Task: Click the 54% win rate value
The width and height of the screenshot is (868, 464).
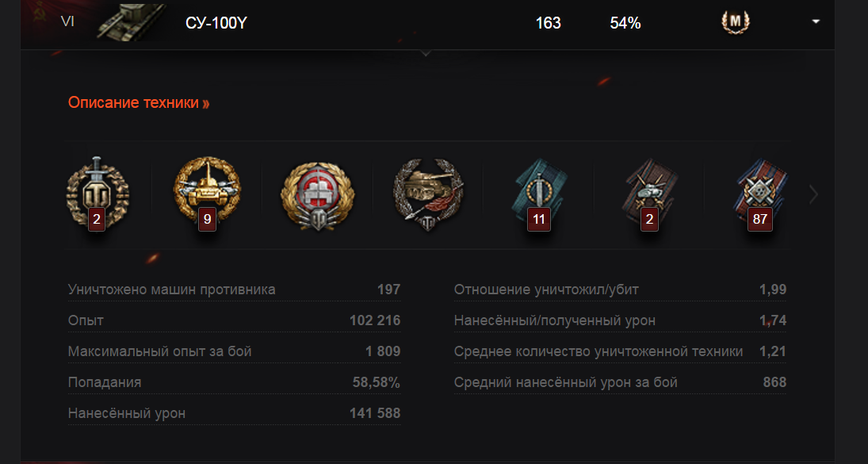Action: (x=625, y=23)
